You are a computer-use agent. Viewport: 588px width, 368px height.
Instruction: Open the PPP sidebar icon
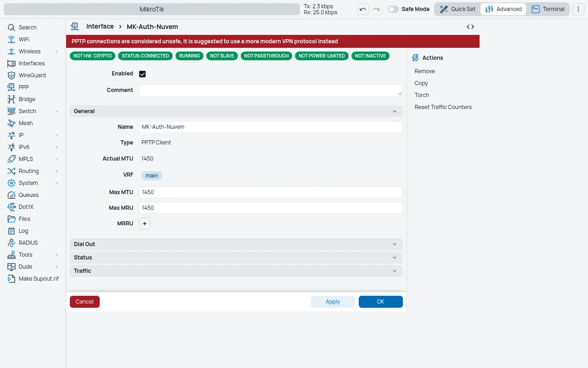tap(11, 87)
